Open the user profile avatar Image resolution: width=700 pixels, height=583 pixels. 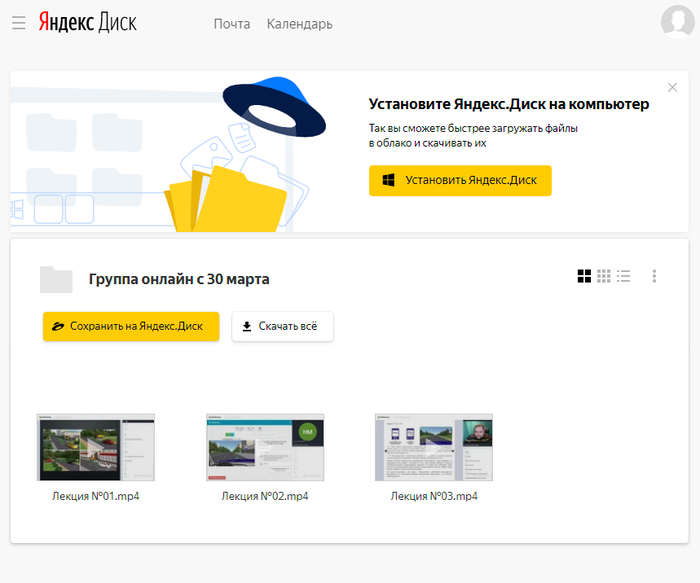[677, 22]
